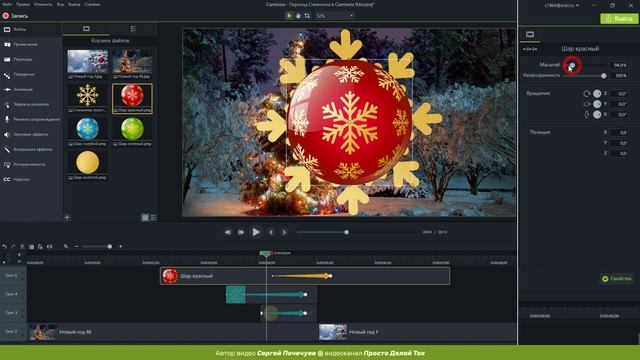
Task: Open the account email dropdown
Action: (562, 5)
